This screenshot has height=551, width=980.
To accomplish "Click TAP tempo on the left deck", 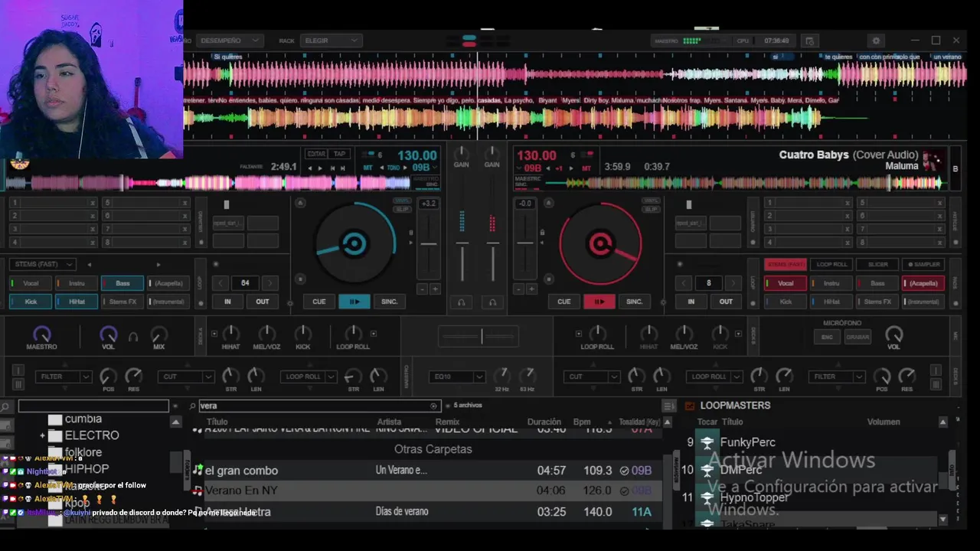I will click(339, 154).
